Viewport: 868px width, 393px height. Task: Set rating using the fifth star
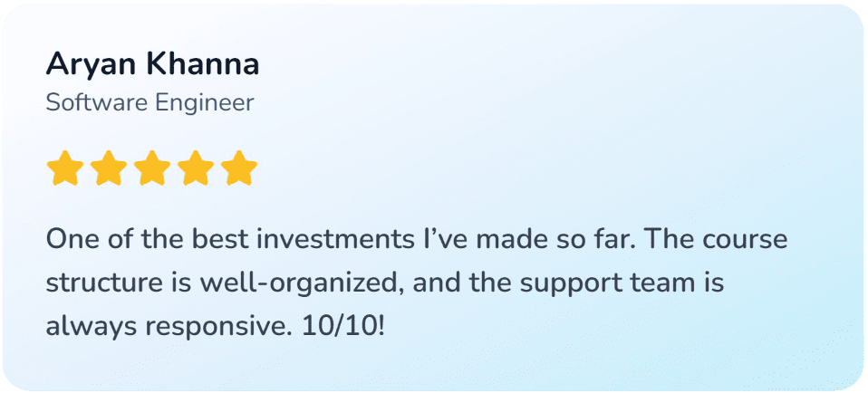(x=239, y=168)
